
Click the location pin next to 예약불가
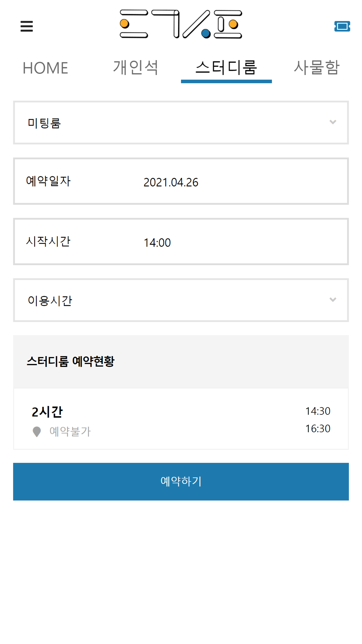(37, 432)
